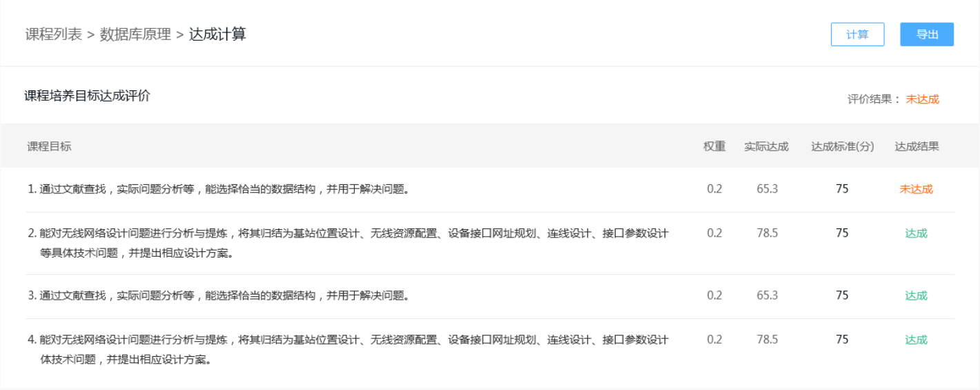Click weight 0.2 in objective 3 row

coord(714,295)
